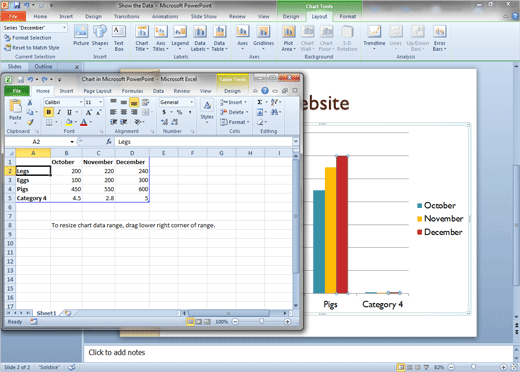Click Excel Zoom Out minus button

235,322
